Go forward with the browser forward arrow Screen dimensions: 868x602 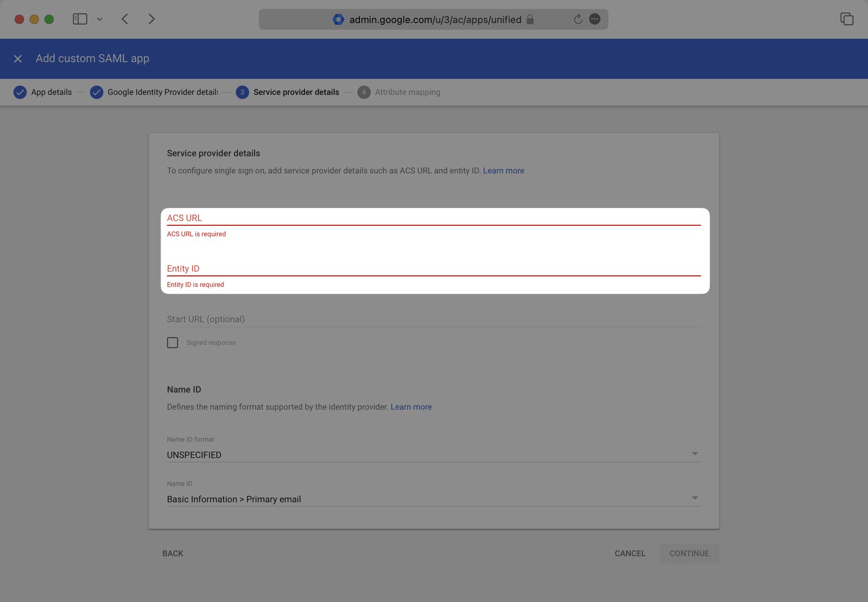click(151, 19)
